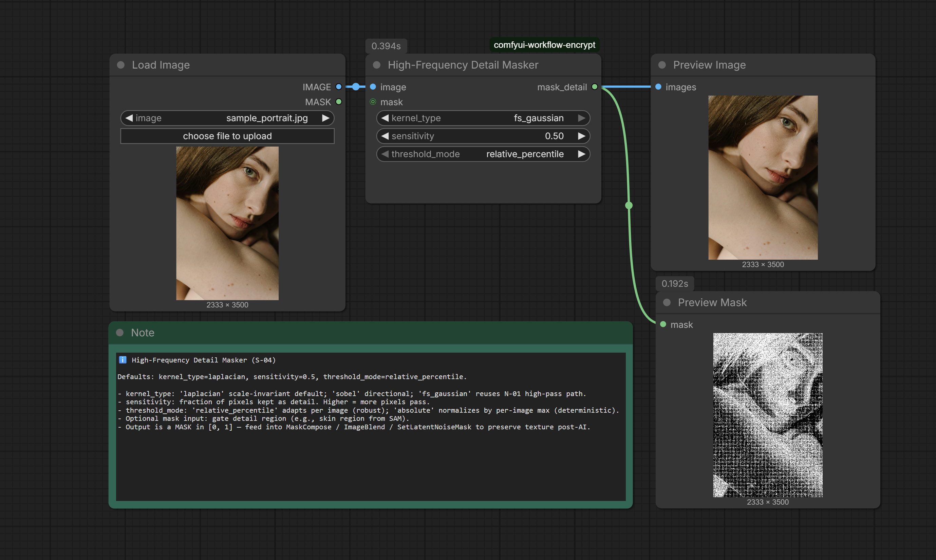Click the images input socket on Preview Image
This screenshot has height=560, width=936.
(x=658, y=87)
